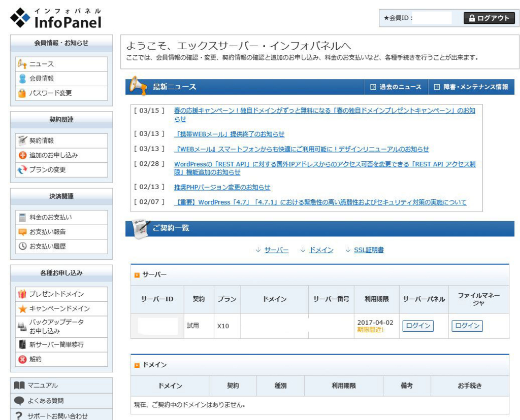Select 解約 menu item

click(61, 359)
